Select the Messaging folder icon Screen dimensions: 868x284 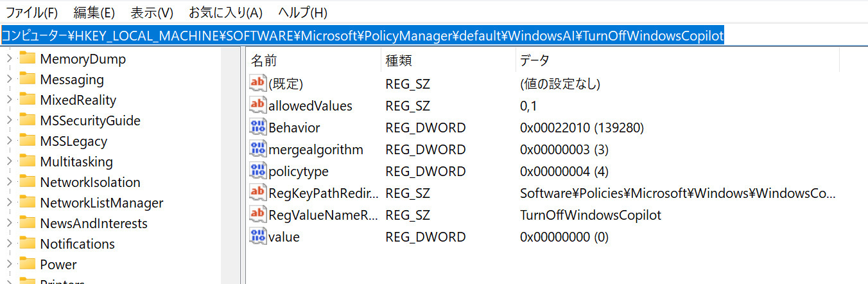[27, 79]
